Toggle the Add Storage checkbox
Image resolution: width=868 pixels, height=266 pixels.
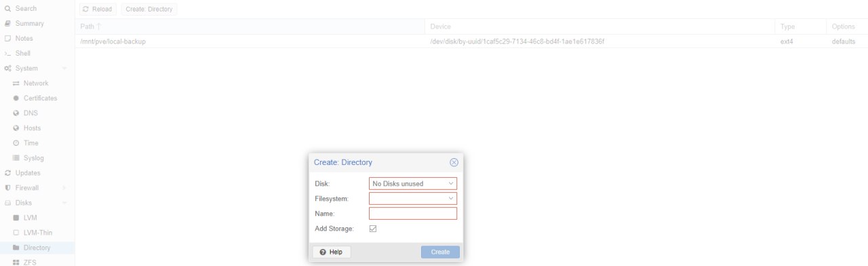pyautogui.click(x=373, y=229)
